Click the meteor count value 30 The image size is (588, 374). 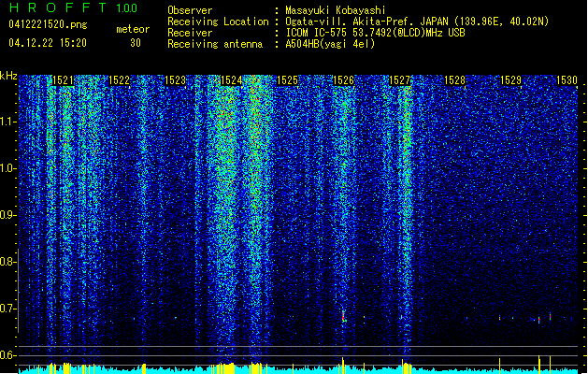click(136, 43)
